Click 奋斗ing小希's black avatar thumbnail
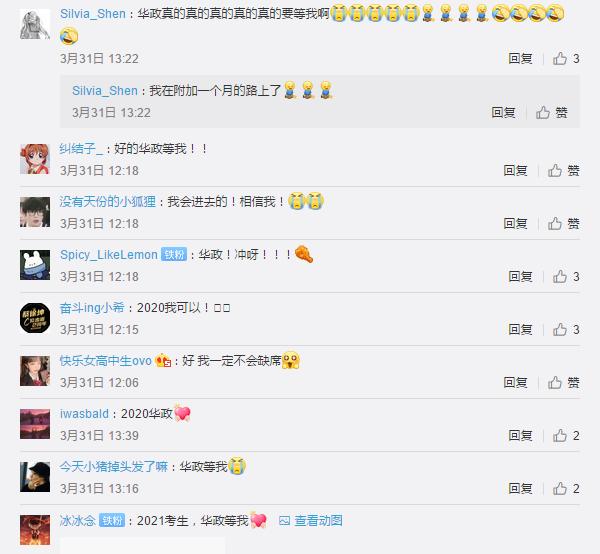This screenshot has width=600, height=554. [x=35, y=318]
